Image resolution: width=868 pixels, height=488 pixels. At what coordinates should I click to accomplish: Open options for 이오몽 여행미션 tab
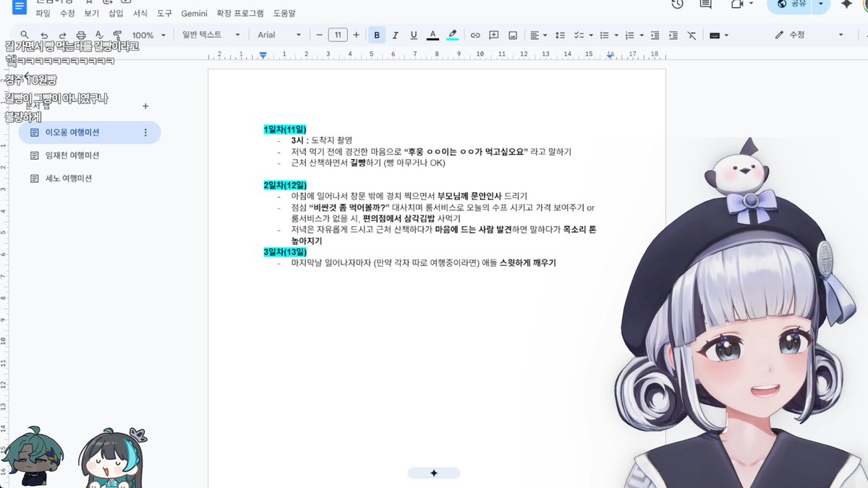coord(145,132)
